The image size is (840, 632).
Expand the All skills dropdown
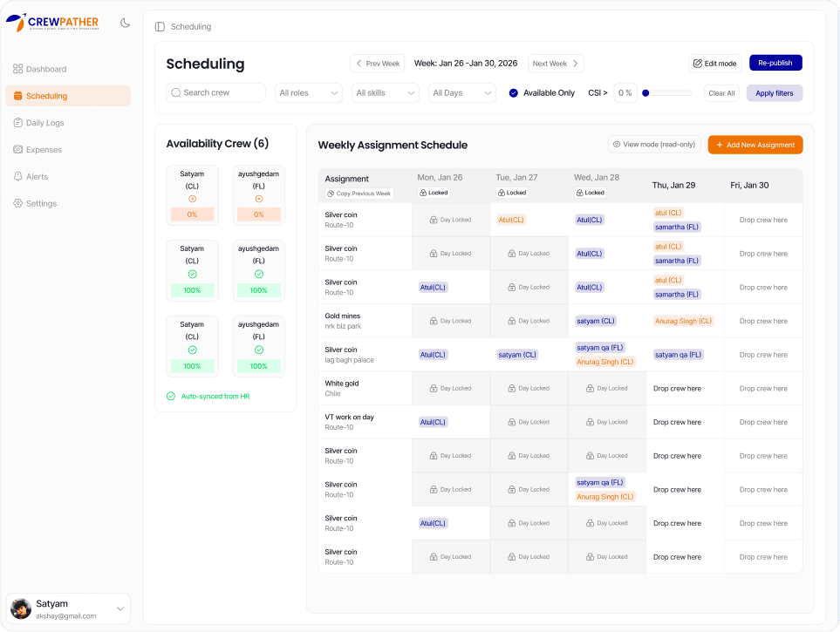point(386,93)
